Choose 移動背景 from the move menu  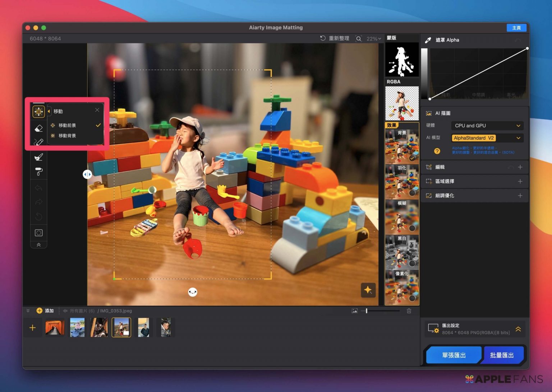coord(67,136)
